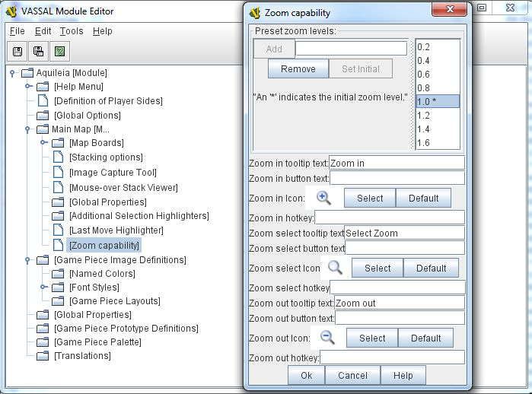Collapse the Aquileia [Module] root node
This screenshot has width=532, height=394.
(12, 73)
